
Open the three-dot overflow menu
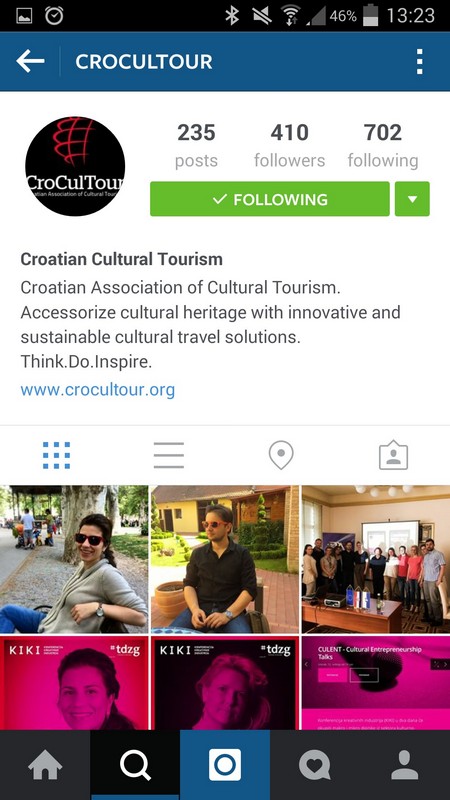pyautogui.click(x=419, y=62)
